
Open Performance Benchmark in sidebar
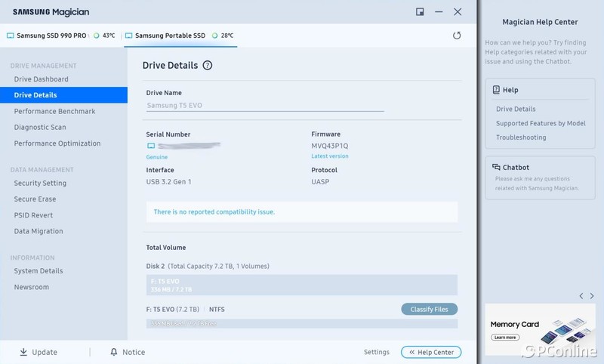tap(54, 112)
